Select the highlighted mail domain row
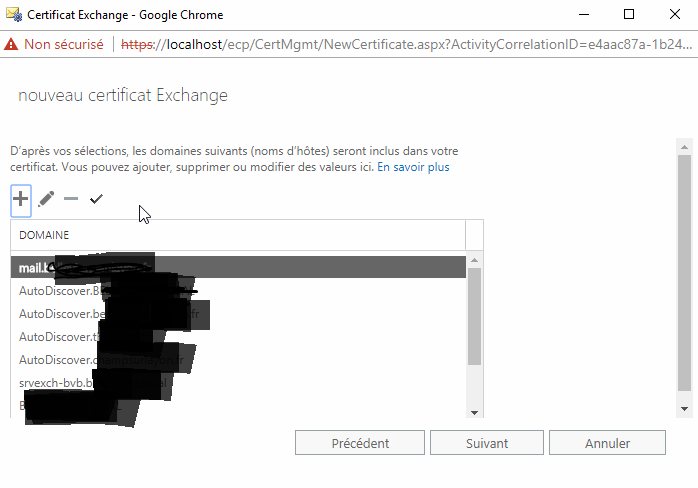Image resolution: width=698 pixels, height=488 pixels. 238,267
